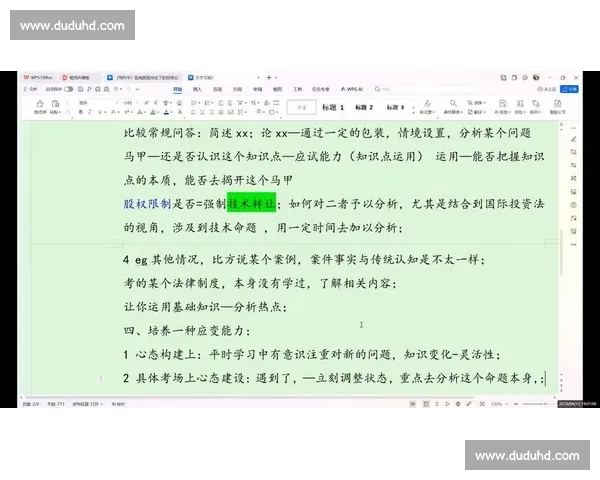Click the Italic I icon
This screenshot has height=480, width=600.
(x=90, y=112)
